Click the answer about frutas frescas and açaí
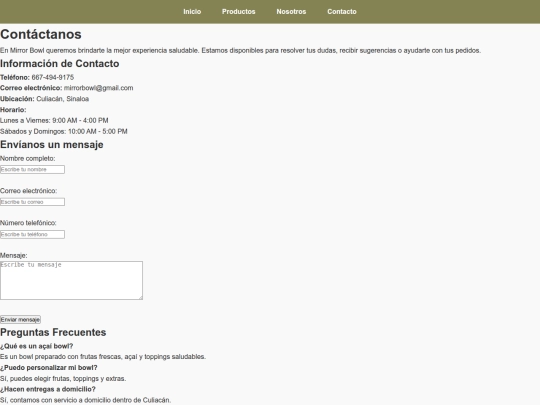Screen dimensions: 540x405 pos(103,357)
